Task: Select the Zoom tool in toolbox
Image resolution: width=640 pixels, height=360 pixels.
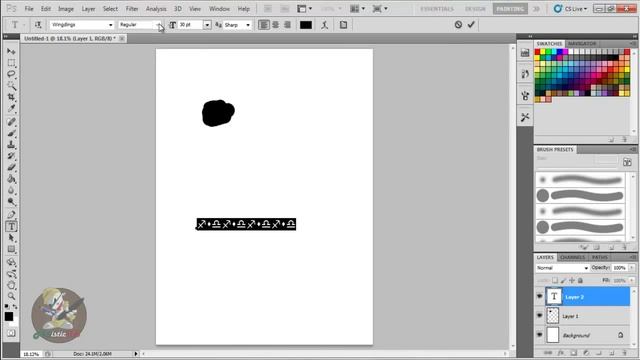Action: [x=11, y=296]
